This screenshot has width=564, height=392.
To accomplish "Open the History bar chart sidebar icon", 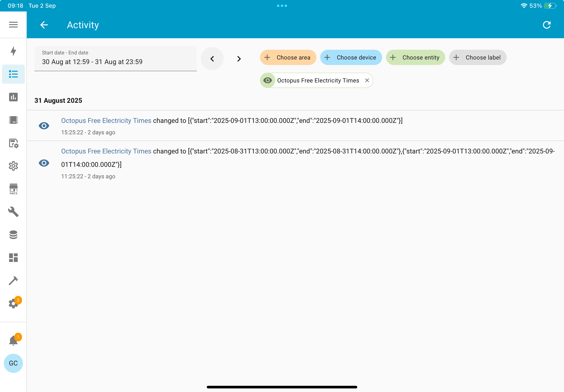I will click(13, 97).
